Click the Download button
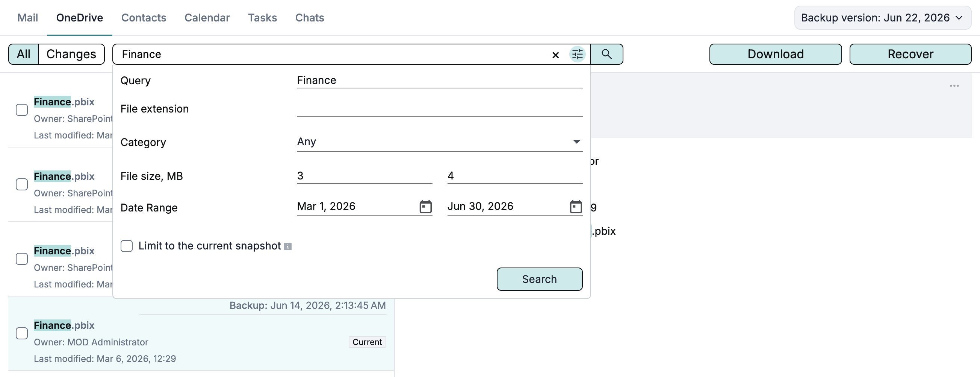Image resolution: width=980 pixels, height=377 pixels. [x=775, y=54]
